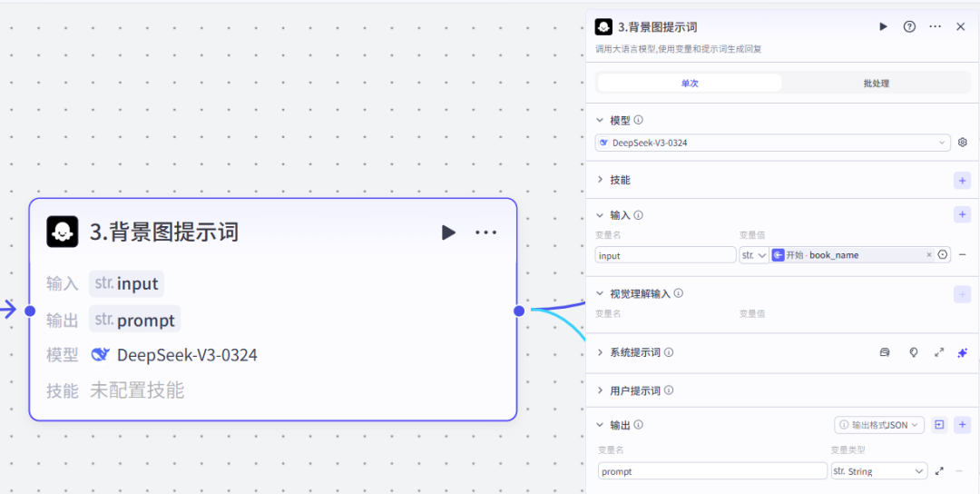Viewport: 980px width, 494px height.
Task: Click the right output port of the node card
Action: click(x=519, y=311)
